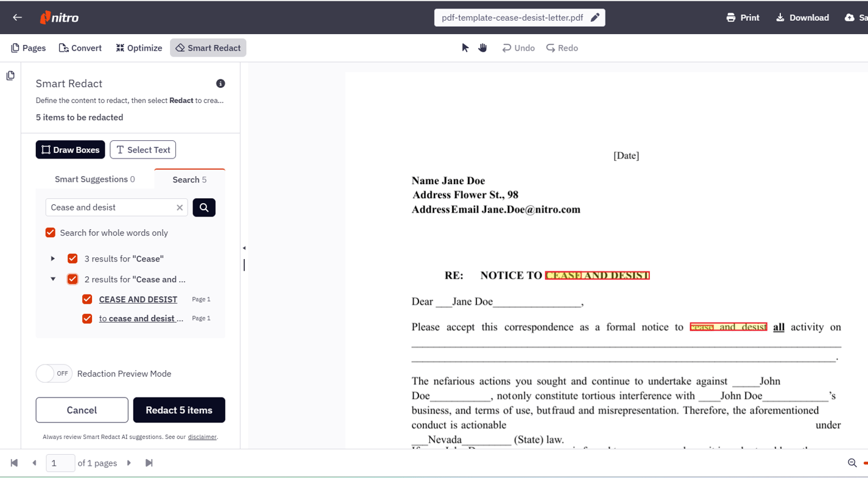Screen dimensions: 868x478
Task: Open the Optimize tool
Action: (139, 48)
